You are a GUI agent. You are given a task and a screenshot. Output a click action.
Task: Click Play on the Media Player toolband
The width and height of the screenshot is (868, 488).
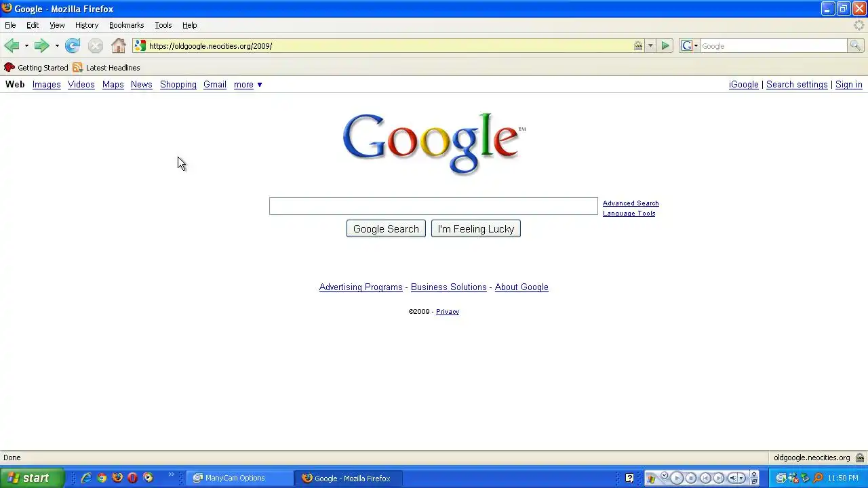677,478
